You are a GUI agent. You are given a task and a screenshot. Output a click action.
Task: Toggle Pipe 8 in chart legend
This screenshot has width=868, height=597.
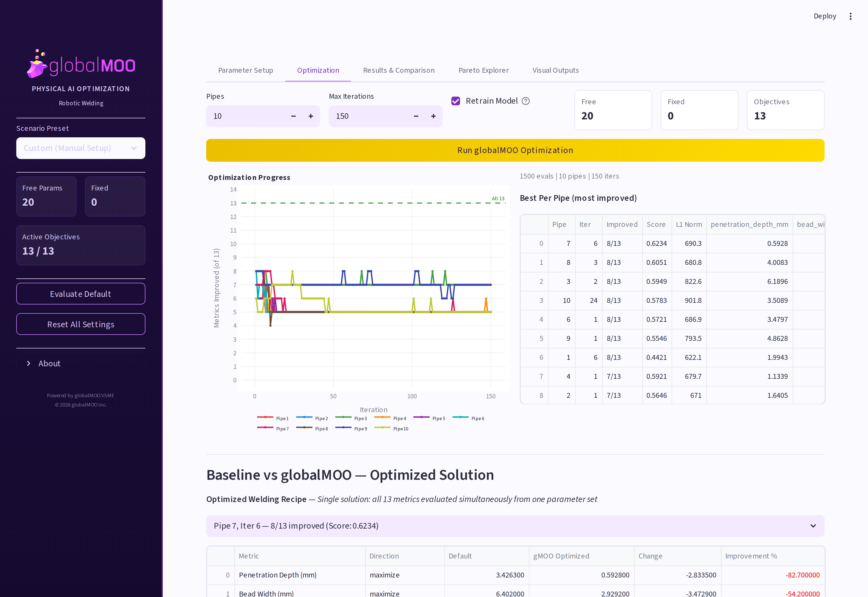[x=312, y=429]
